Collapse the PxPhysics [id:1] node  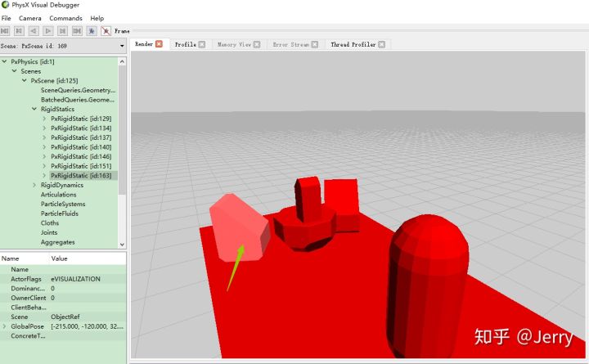(5, 61)
